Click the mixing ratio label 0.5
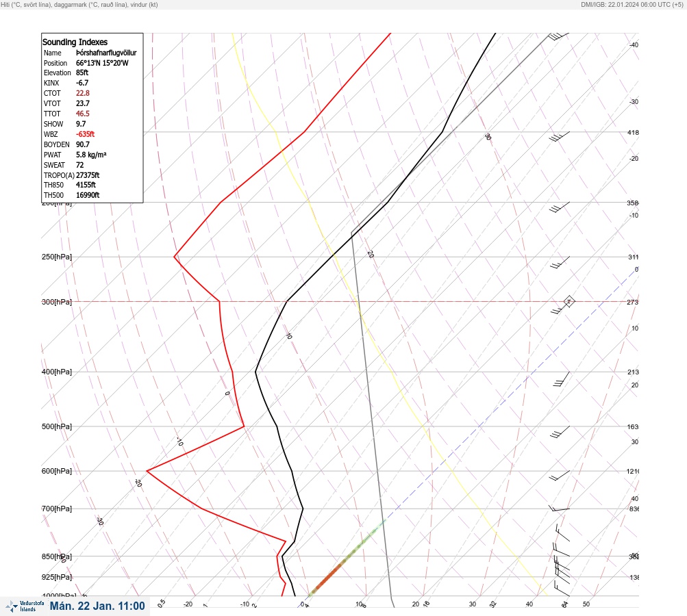Screen dimensions: 687x616 coord(161,603)
